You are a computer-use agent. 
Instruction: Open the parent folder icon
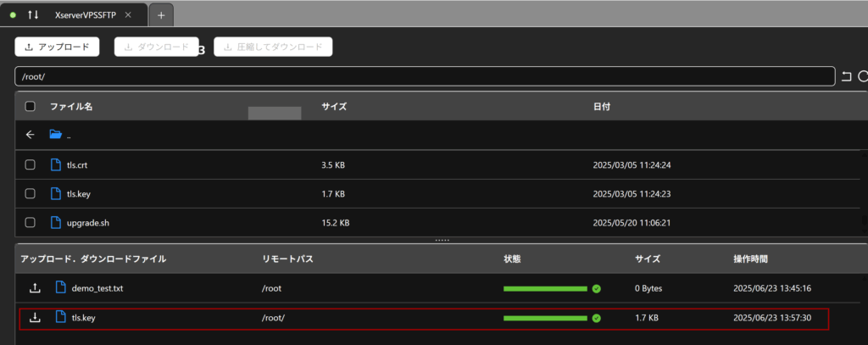tap(56, 135)
